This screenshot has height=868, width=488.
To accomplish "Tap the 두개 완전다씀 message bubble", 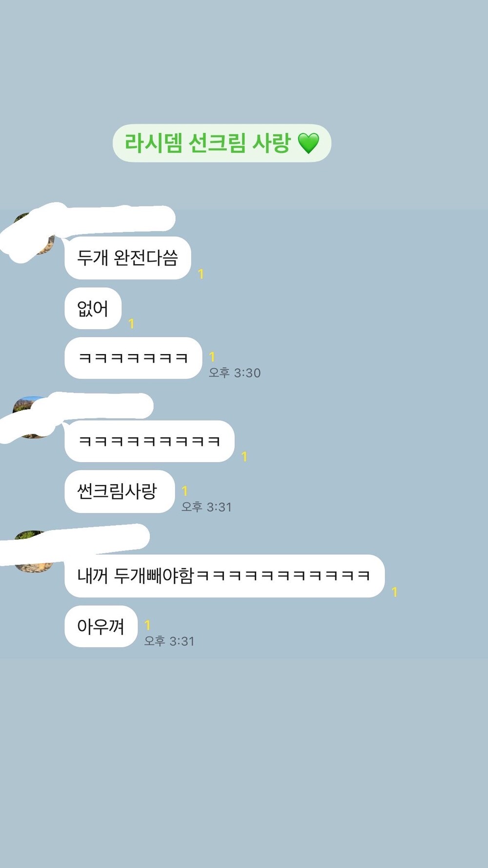I will pyautogui.click(x=127, y=258).
